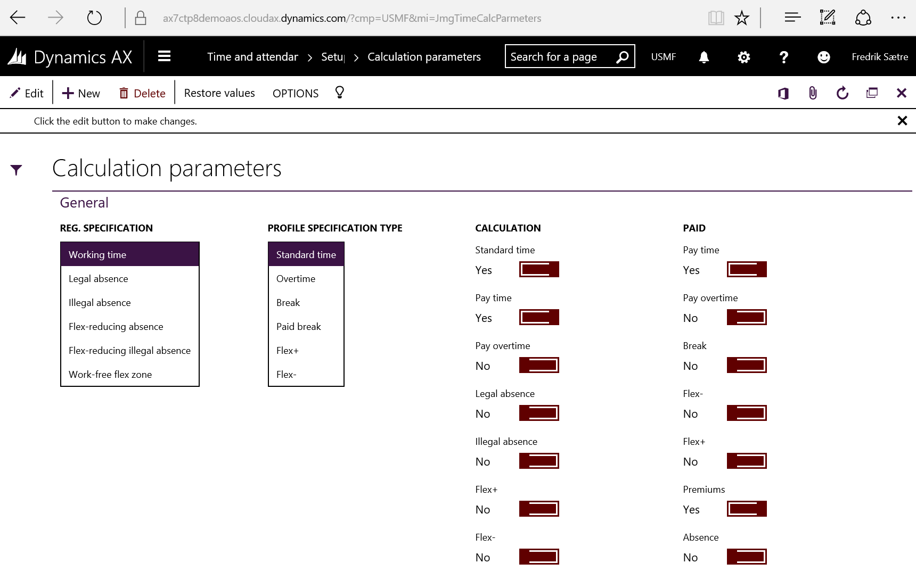Open the USMF company picker

point(663,57)
